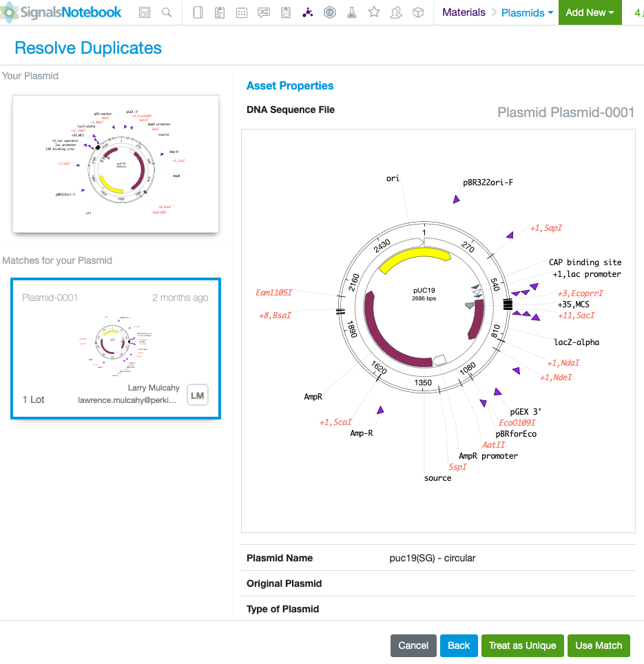Viewport: 644px width, 664px height.
Task: Click the SignalsNotebook logo
Action: (62, 12)
